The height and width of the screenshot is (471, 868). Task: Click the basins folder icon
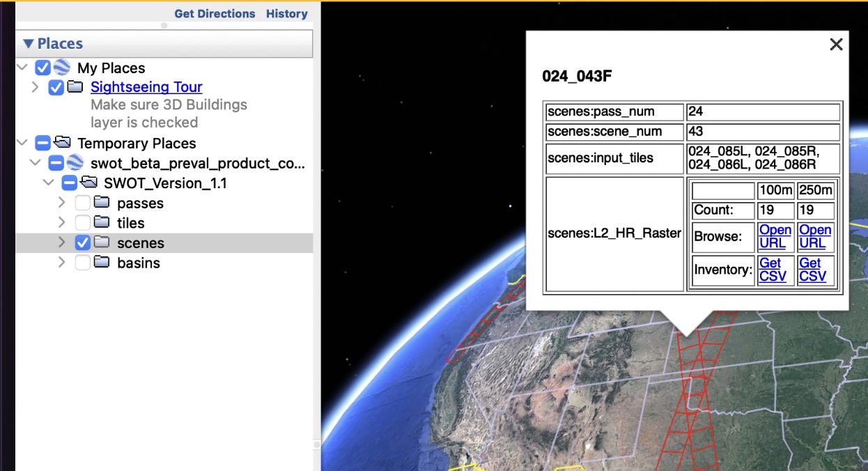point(102,263)
